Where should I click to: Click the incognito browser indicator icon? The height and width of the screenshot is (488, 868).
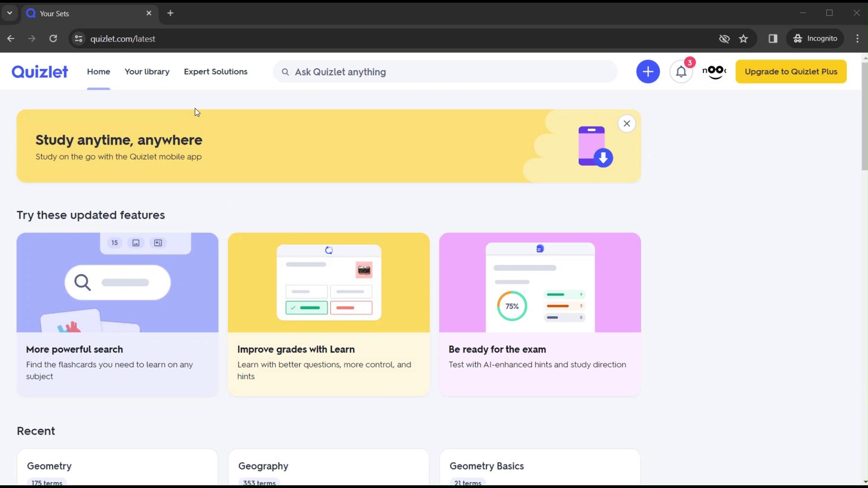(x=798, y=38)
